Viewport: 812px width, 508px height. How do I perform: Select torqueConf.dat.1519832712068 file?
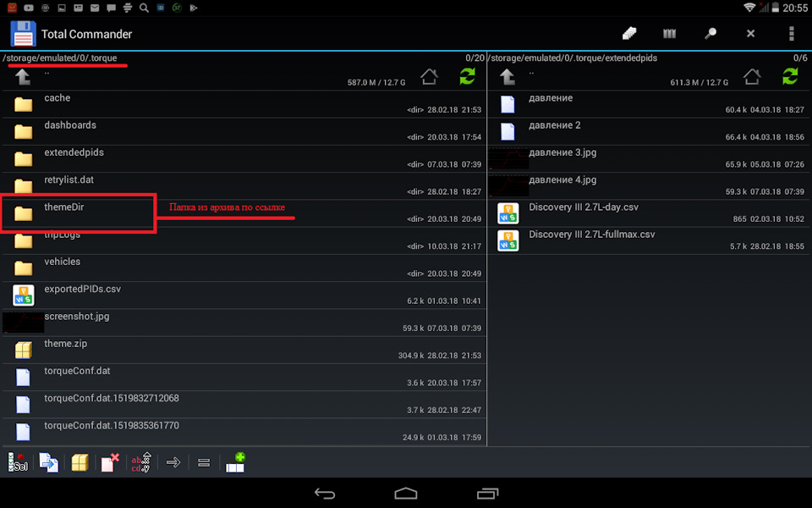point(244,405)
